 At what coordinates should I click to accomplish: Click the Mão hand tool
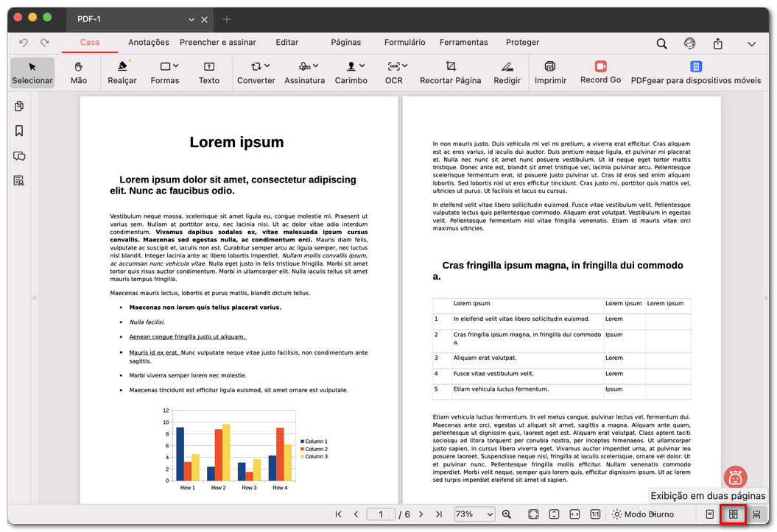tap(78, 72)
